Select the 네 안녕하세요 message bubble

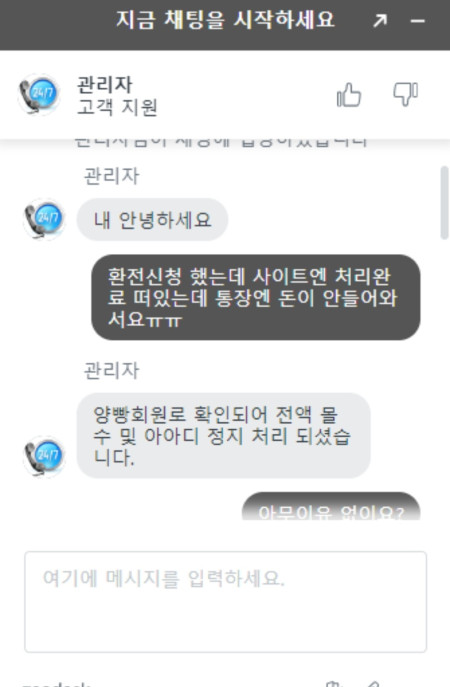click(152, 220)
